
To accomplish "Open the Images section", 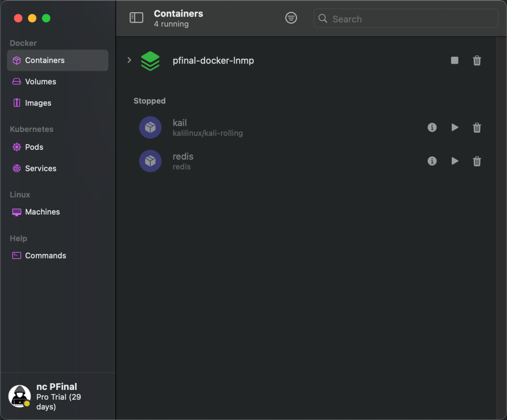I will coord(58,103).
